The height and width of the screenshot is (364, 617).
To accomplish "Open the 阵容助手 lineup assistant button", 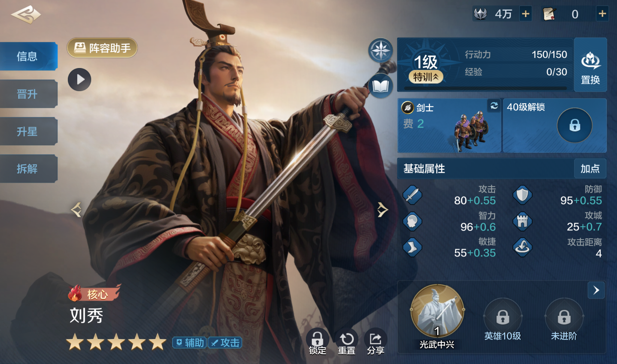I will click(102, 48).
